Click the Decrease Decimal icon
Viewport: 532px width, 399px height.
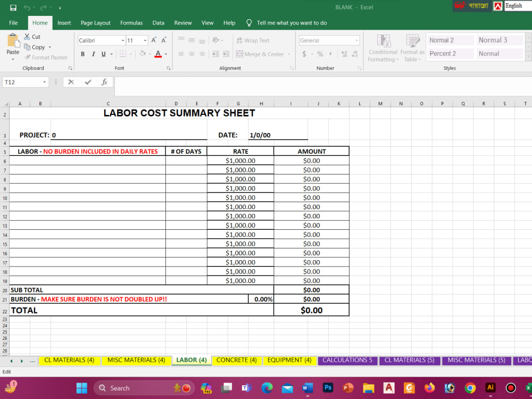(x=354, y=54)
